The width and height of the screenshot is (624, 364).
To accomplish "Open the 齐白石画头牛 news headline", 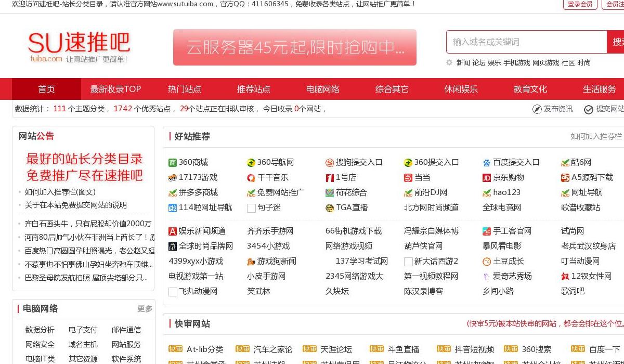I will point(88,224).
